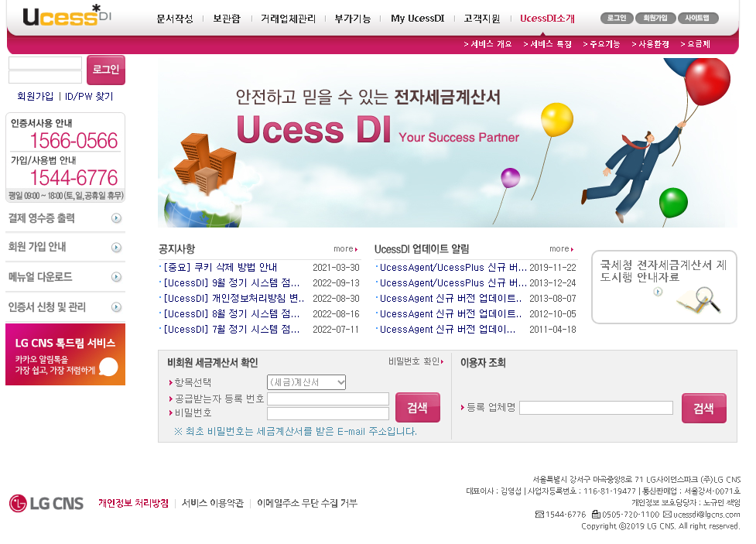
Task: Click gray 사이트맵 pill button at top
Action: point(698,18)
